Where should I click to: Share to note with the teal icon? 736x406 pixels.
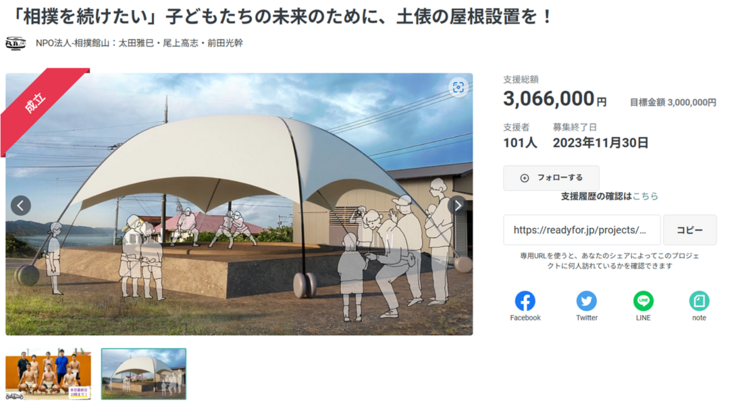tap(699, 301)
